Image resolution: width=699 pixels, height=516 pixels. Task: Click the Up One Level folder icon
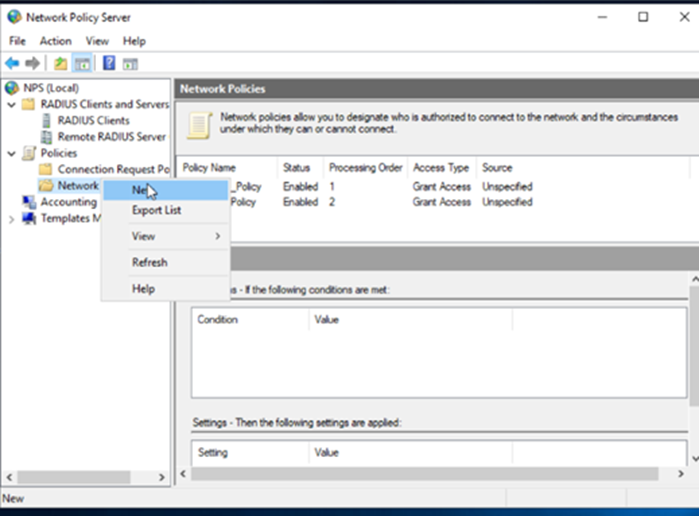click(x=61, y=63)
